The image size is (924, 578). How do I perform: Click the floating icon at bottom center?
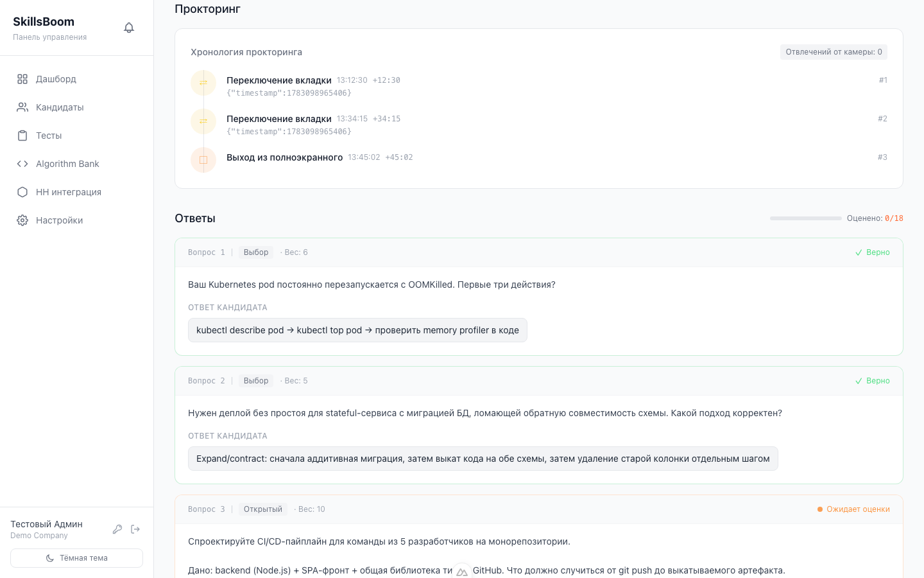pos(462,571)
